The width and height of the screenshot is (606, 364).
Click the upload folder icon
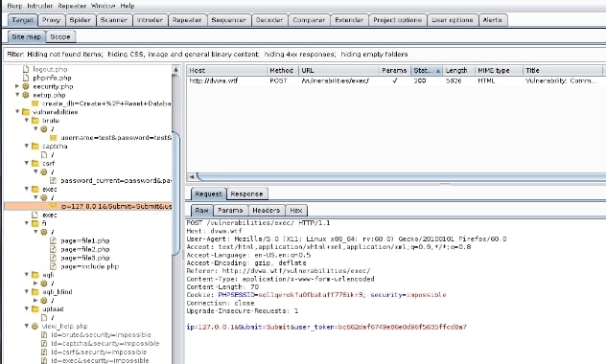coord(35,308)
